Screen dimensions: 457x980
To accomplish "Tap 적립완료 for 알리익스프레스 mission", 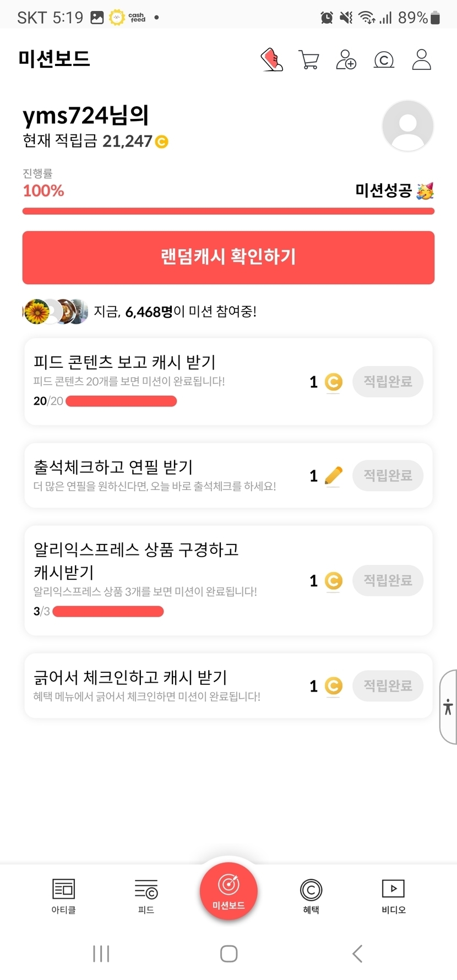I will tap(388, 580).
